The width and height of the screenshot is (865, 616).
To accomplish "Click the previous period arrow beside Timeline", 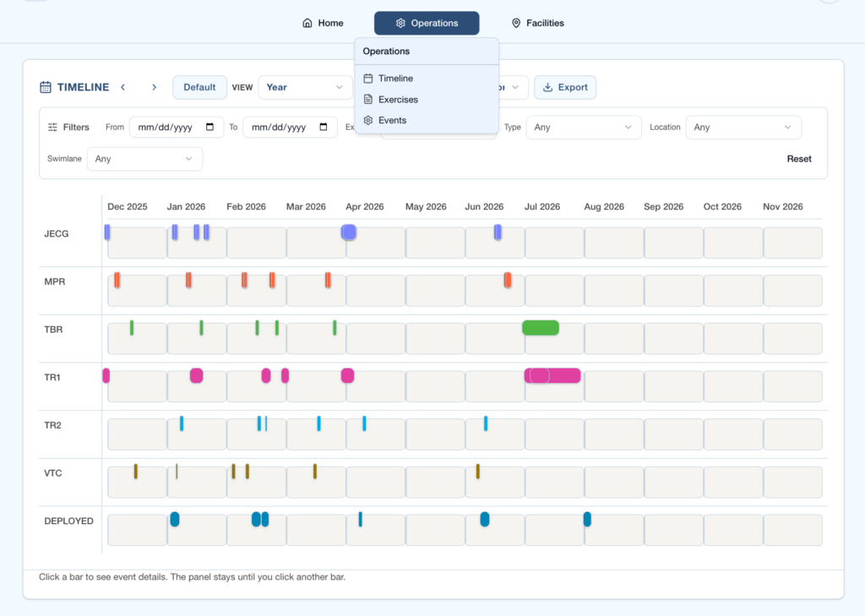I will 123,87.
